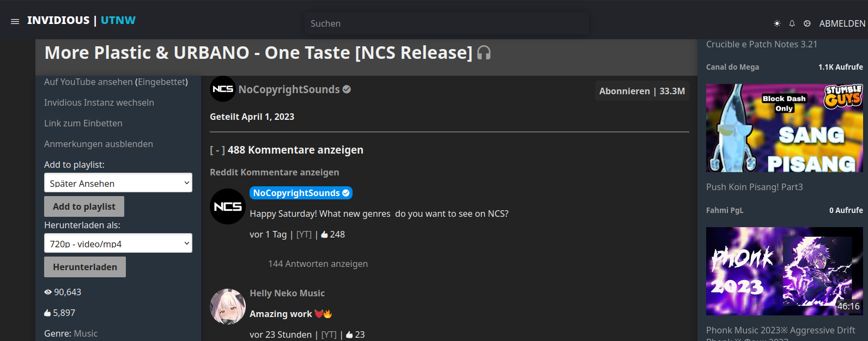Click Anmerkungen ausblenden to hide annotations
Screen dimensions: 868x341
pyautogui.click(x=99, y=144)
